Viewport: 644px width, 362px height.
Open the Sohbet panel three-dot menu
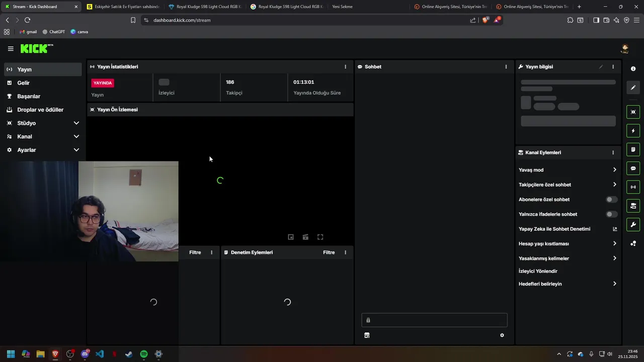coord(506,67)
